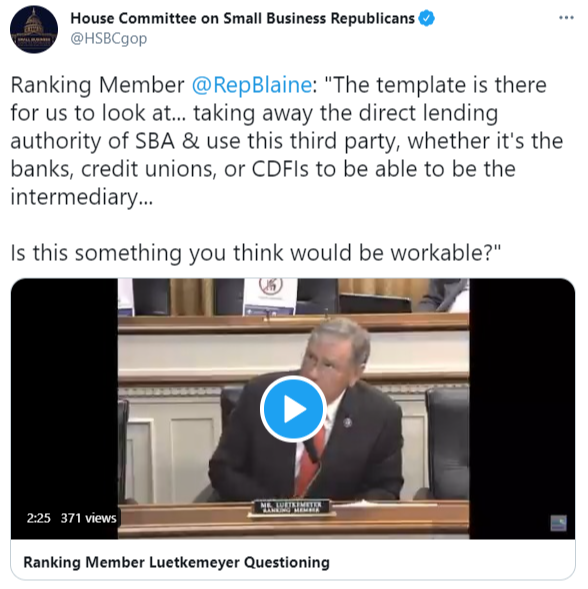The image size is (588, 589).
Task: Click the 'Is this something you think' sentence
Action: (x=255, y=253)
